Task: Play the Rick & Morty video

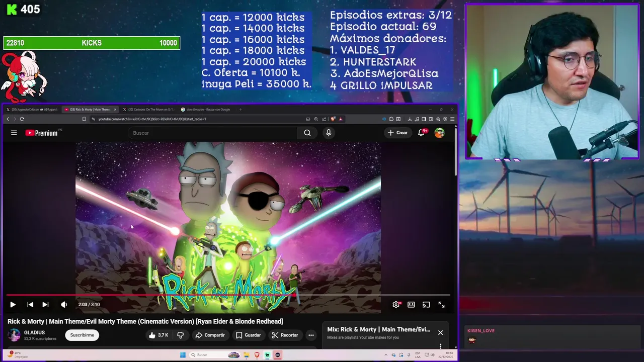Action: [x=13, y=304]
